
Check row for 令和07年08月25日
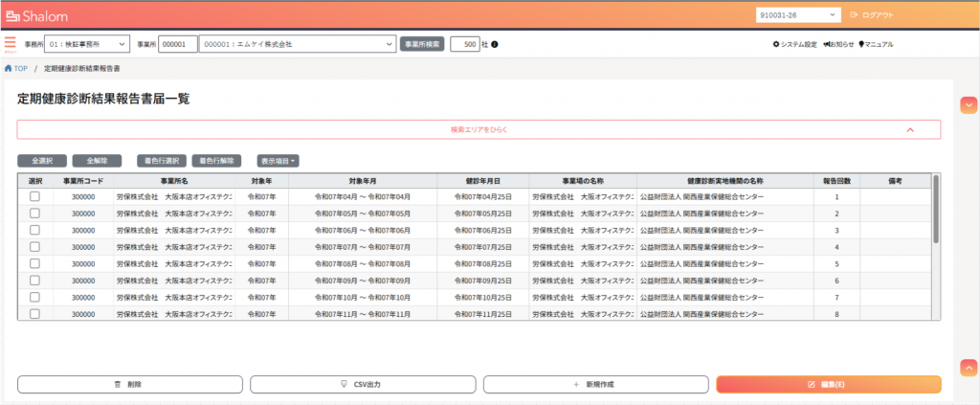(35, 263)
